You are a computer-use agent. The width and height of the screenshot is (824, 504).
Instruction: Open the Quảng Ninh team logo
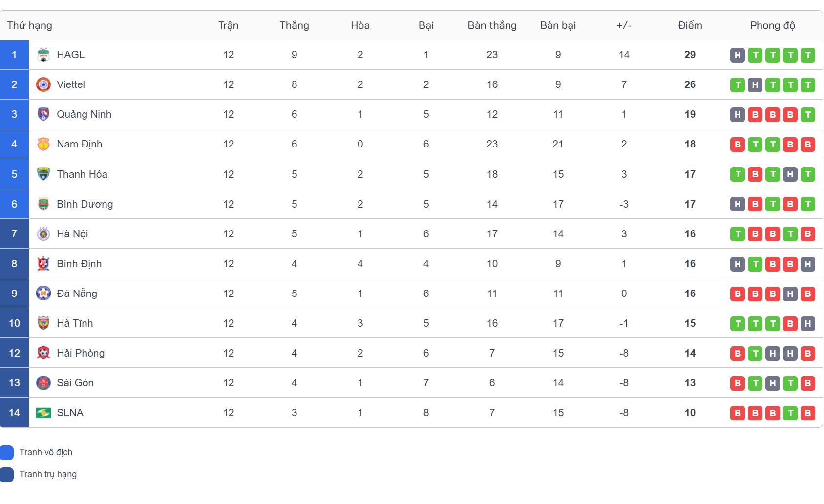tap(43, 114)
